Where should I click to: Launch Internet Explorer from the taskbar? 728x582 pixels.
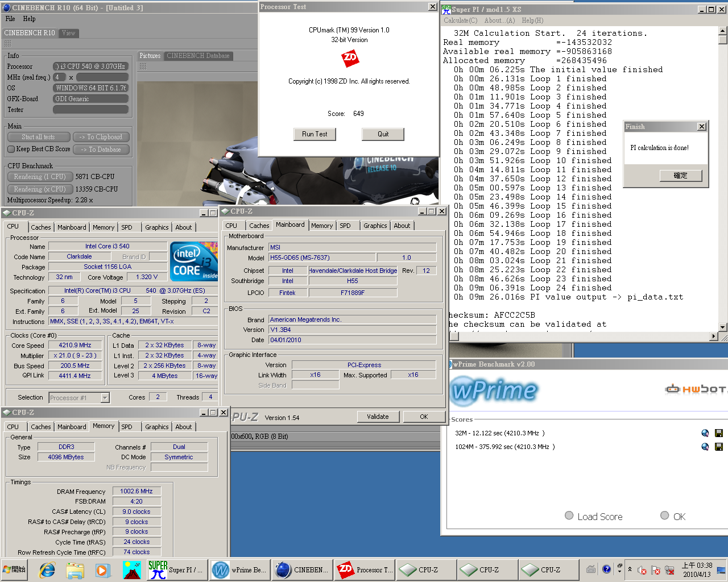47,569
